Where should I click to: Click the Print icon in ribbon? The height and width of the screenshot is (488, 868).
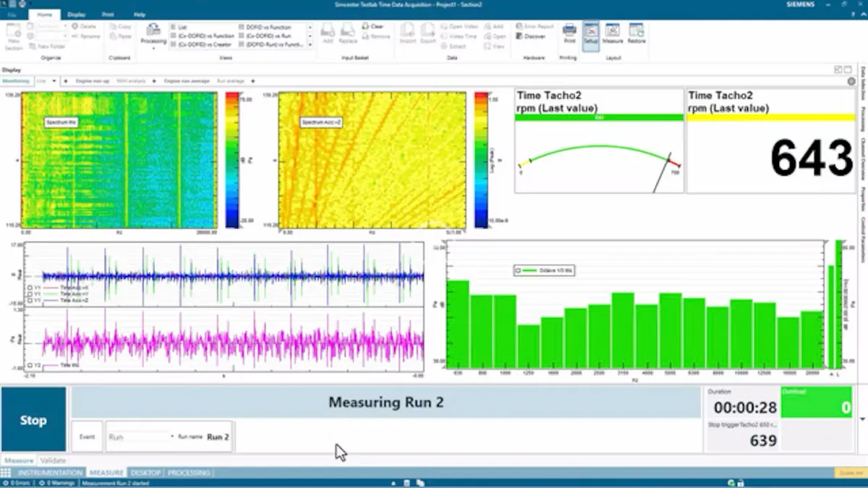569,33
